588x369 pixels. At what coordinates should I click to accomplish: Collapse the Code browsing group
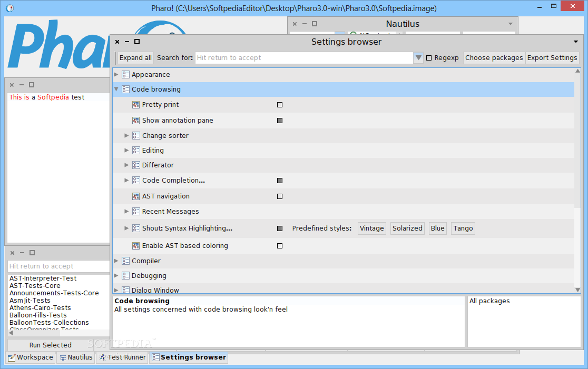116,89
